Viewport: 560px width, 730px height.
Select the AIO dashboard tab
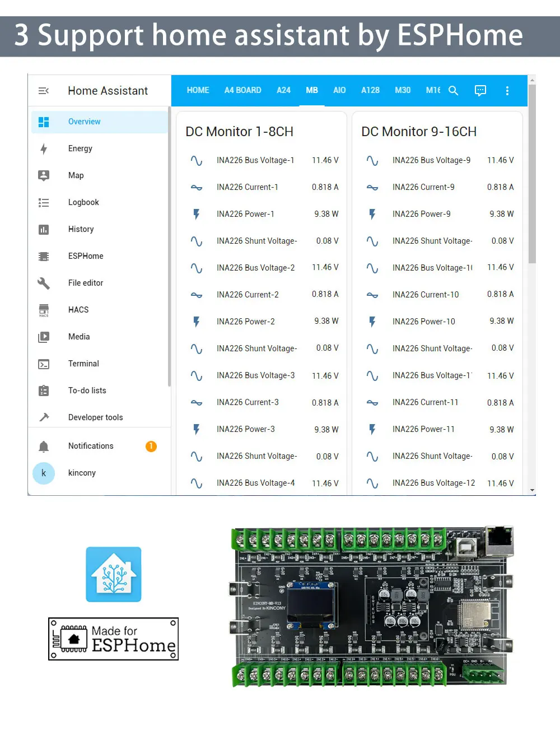pos(339,90)
